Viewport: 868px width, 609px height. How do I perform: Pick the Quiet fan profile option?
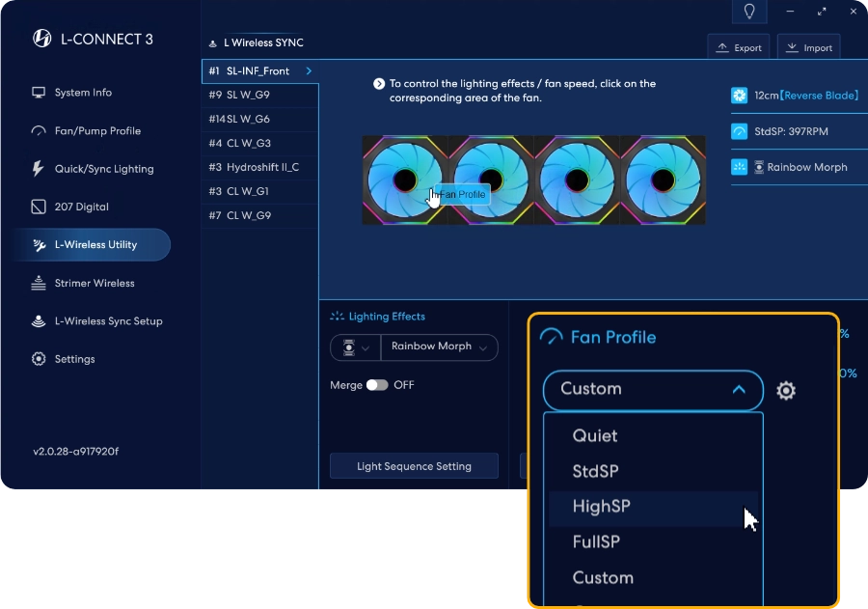pos(595,436)
